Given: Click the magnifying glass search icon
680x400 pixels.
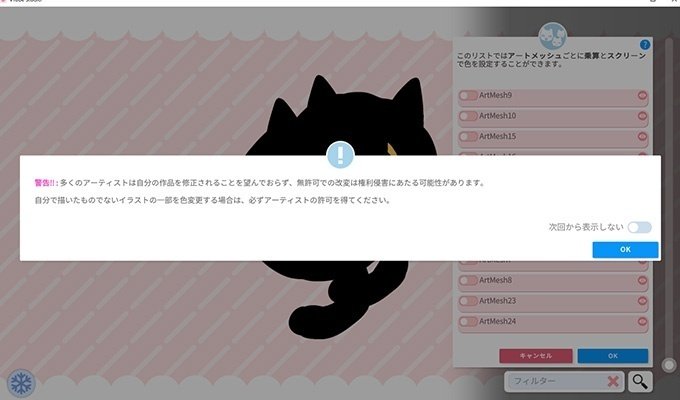Looking at the screenshot, I should coord(640,381).
